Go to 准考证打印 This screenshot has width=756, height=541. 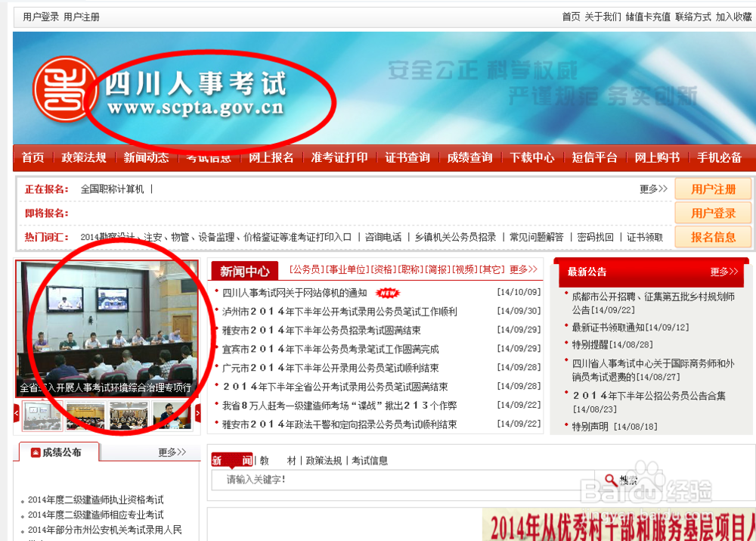(339, 157)
